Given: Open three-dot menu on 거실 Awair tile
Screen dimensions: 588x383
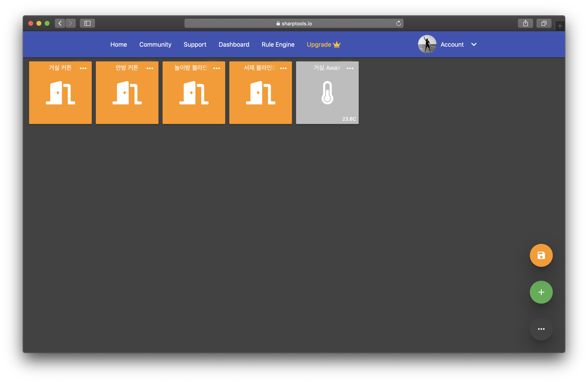Looking at the screenshot, I should pos(350,68).
